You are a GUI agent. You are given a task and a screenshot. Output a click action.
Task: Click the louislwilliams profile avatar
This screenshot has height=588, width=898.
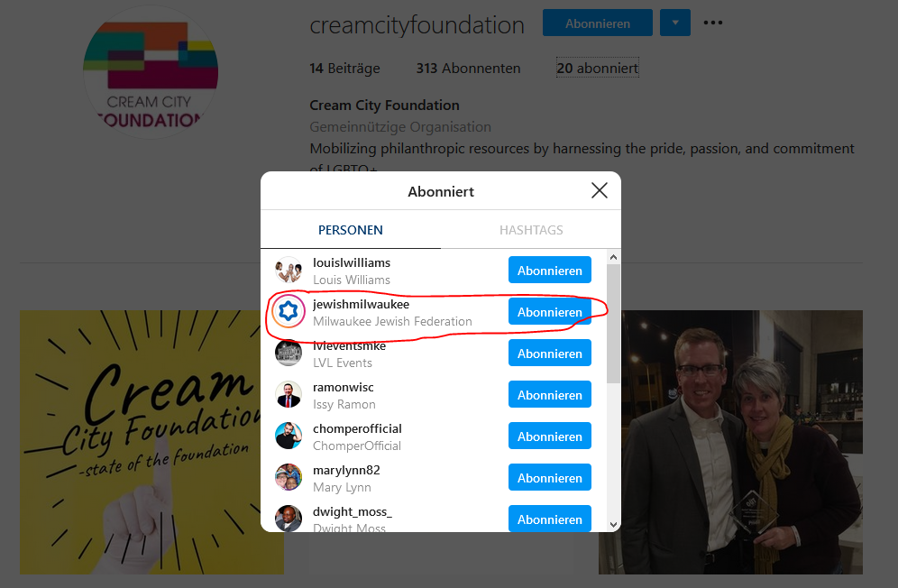point(289,271)
